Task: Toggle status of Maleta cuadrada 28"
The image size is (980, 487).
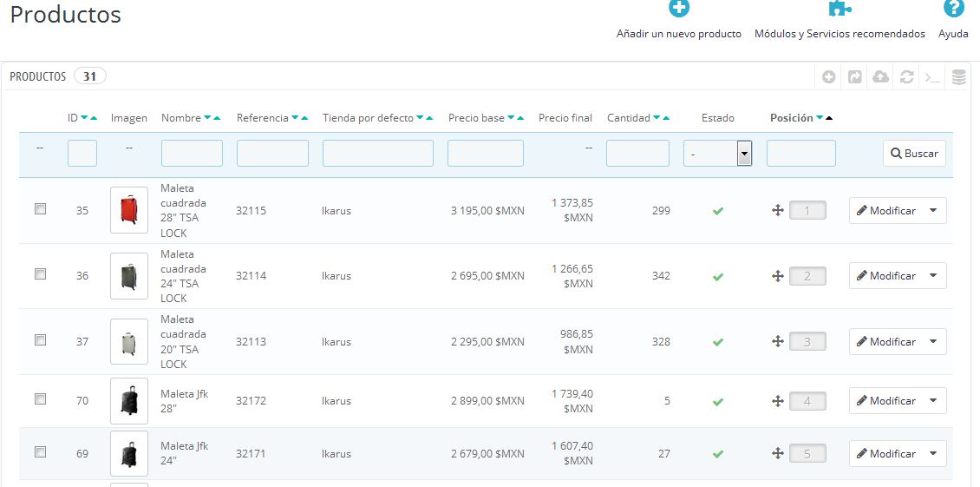Action: pyautogui.click(x=717, y=211)
